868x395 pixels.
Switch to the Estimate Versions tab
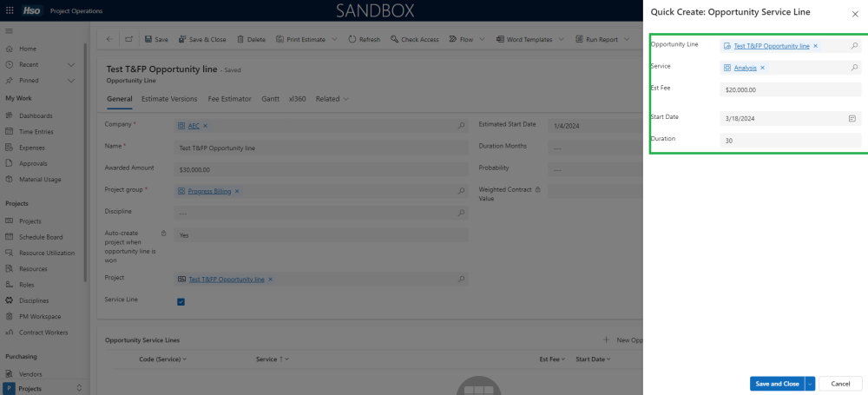(169, 99)
